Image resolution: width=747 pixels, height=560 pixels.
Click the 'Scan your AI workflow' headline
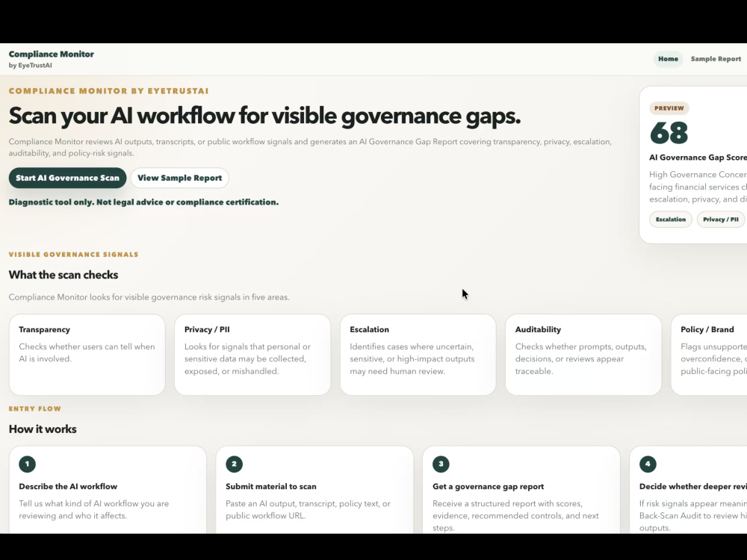click(264, 116)
